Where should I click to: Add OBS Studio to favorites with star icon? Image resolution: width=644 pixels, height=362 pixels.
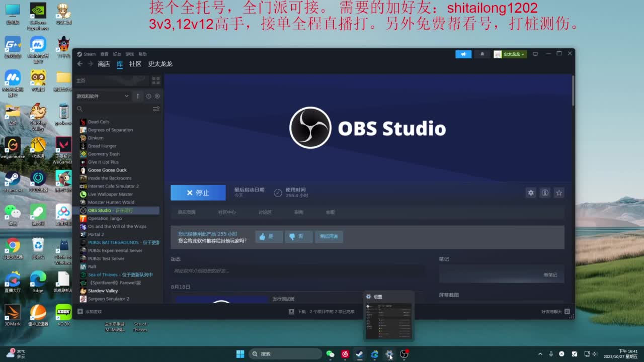(x=559, y=193)
